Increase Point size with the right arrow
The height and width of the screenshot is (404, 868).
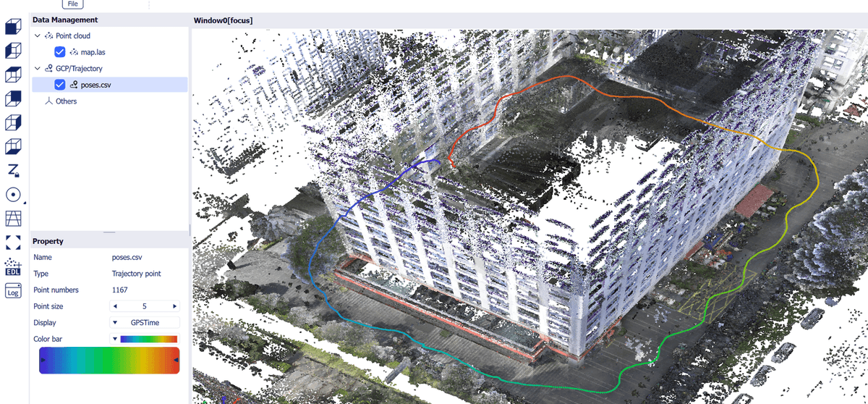pyautogui.click(x=174, y=306)
